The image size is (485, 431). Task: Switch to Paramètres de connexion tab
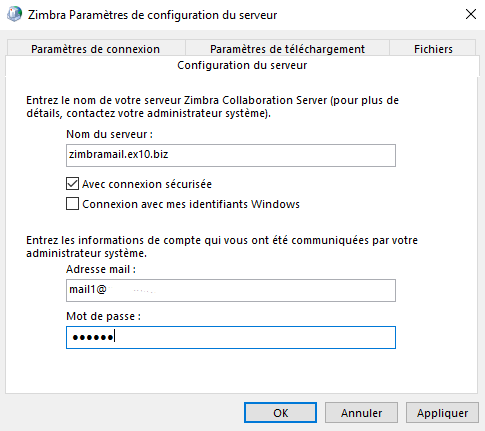click(x=96, y=49)
